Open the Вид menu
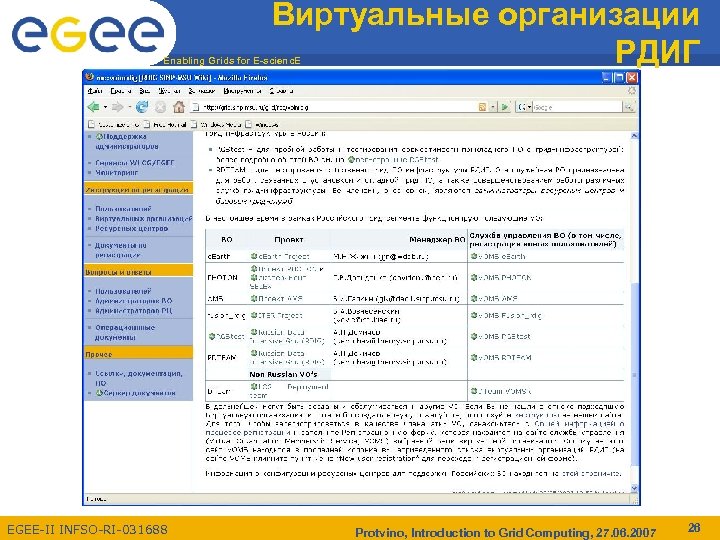The height and width of the screenshot is (540, 720). [x=145, y=91]
